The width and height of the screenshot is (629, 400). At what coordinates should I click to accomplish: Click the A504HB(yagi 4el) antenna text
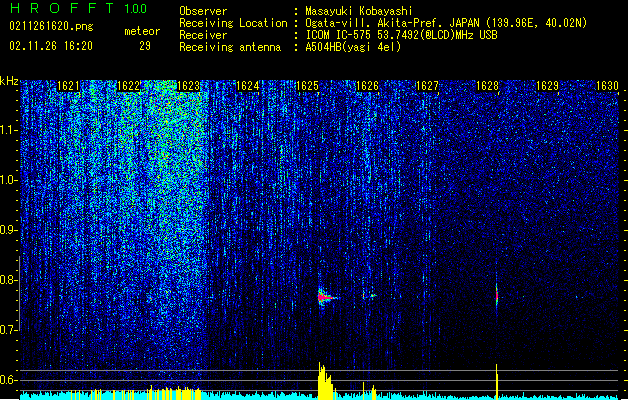(353, 47)
